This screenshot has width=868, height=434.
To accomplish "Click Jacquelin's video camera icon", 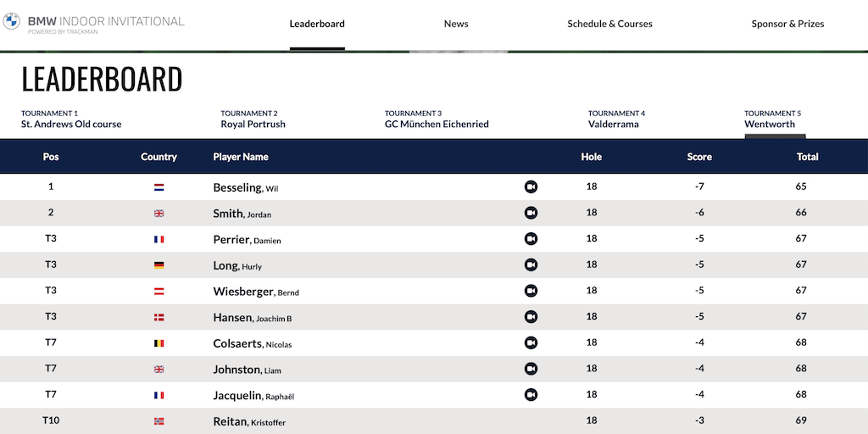I will [531, 395].
